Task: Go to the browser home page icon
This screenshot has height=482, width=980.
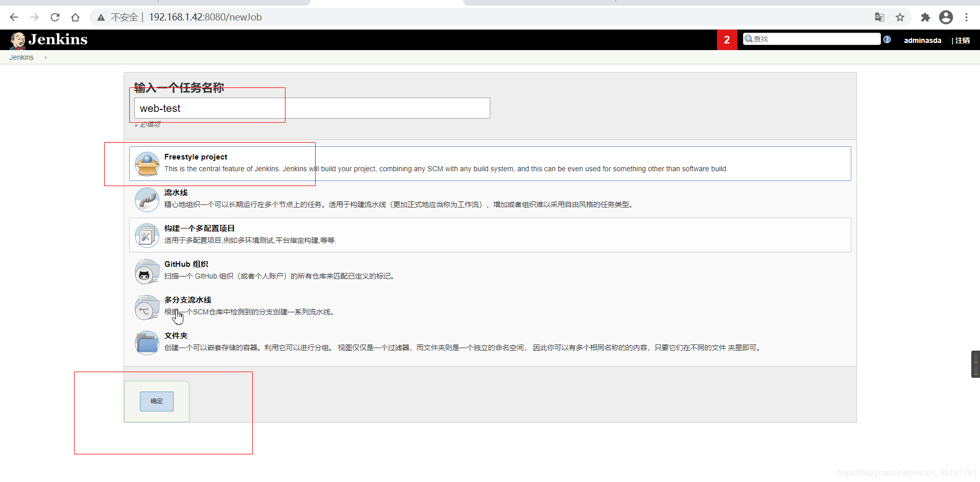Action: [75, 17]
